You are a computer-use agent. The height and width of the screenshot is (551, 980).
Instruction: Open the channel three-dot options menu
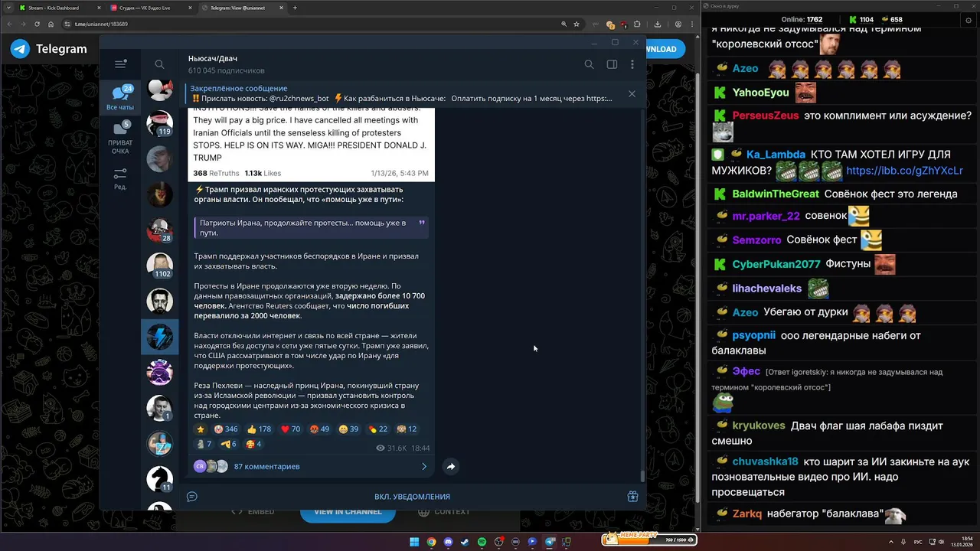pos(634,64)
